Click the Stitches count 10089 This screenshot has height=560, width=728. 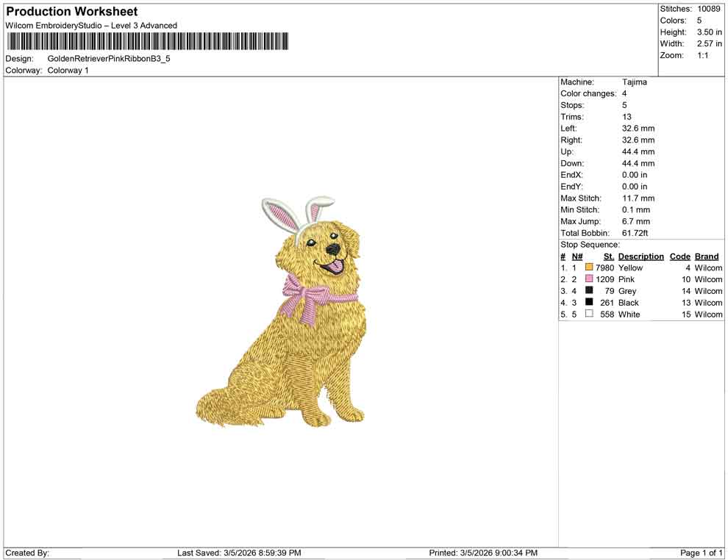point(709,9)
